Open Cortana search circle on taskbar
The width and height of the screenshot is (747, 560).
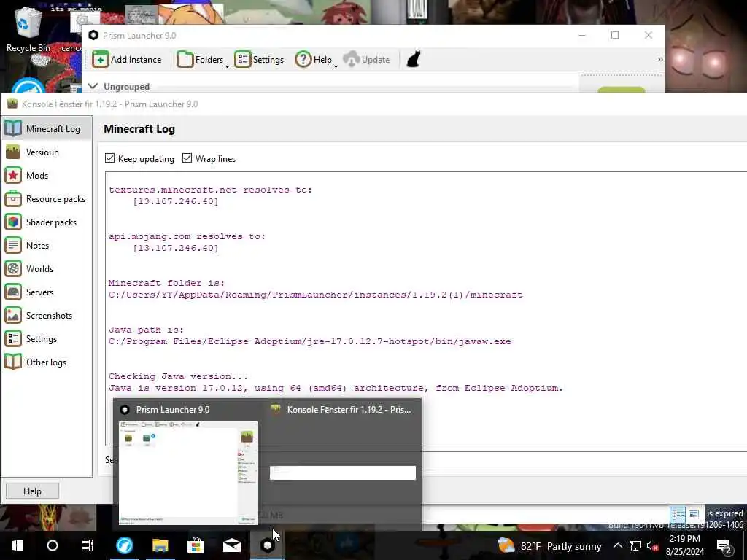(x=53, y=545)
